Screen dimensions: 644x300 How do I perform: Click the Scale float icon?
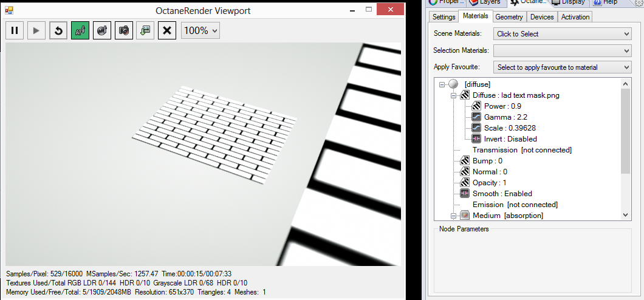click(476, 128)
